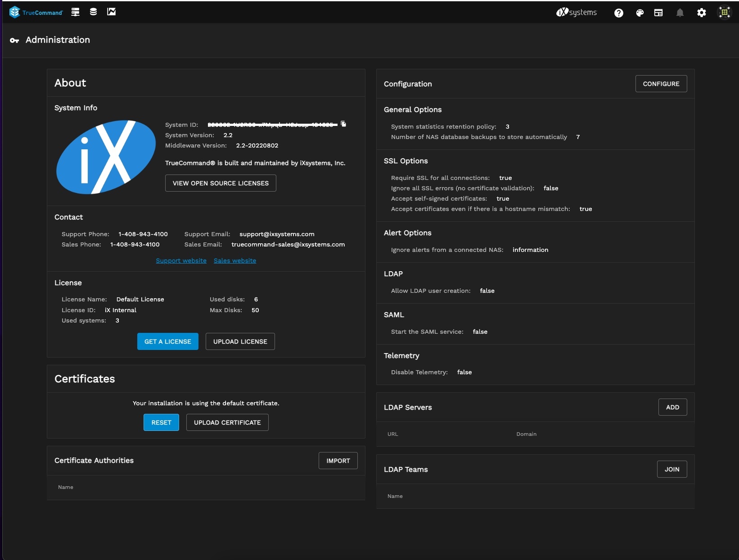The width and height of the screenshot is (739, 560).
Task: Click the support@ixsystems.com email text
Action: point(277,234)
